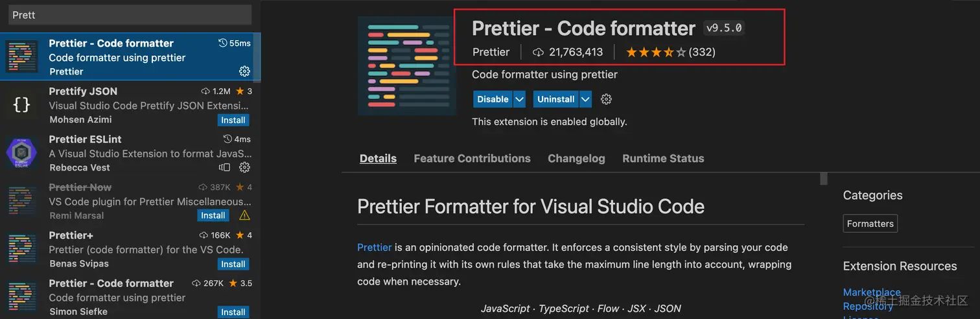Click publisher name Simon Siefke
This screenshot has width=980, height=319.
pos(78,312)
